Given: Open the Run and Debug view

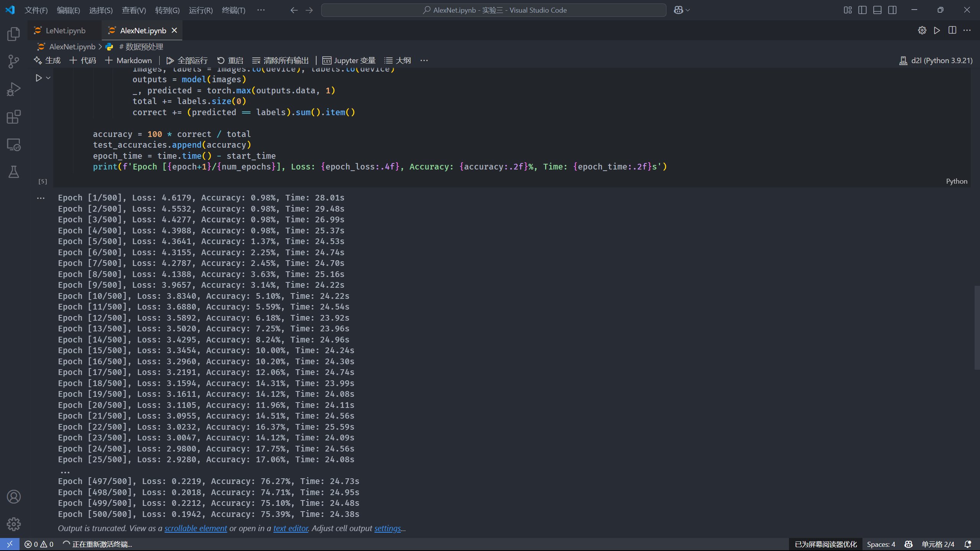Looking at the screenshot, I should pyautogui.click(x=14, y=89).
